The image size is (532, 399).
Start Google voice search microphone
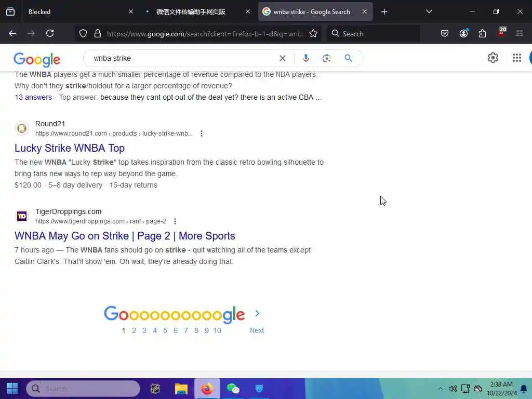pos(305,58)
